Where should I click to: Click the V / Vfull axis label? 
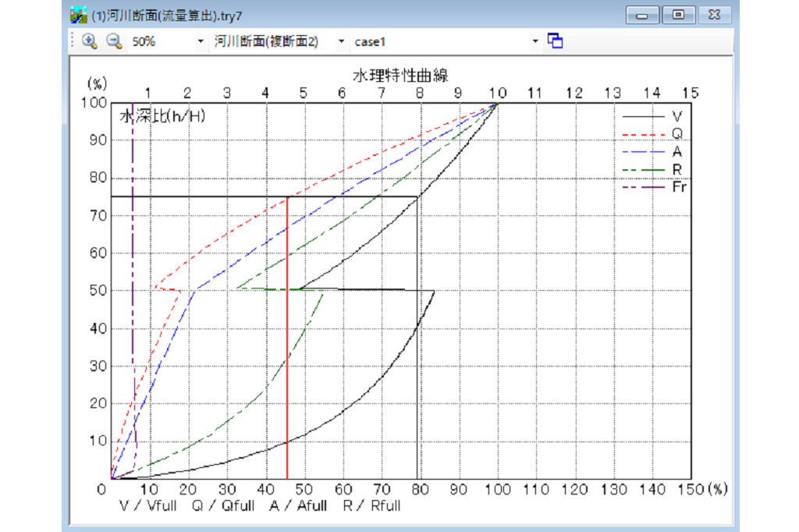(147, 506)
